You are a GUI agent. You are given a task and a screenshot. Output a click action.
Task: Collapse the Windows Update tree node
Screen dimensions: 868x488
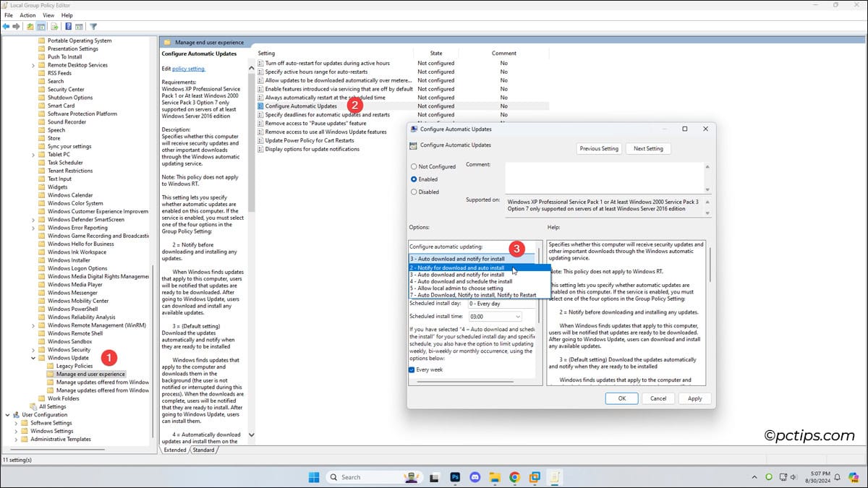click(33, 357)
